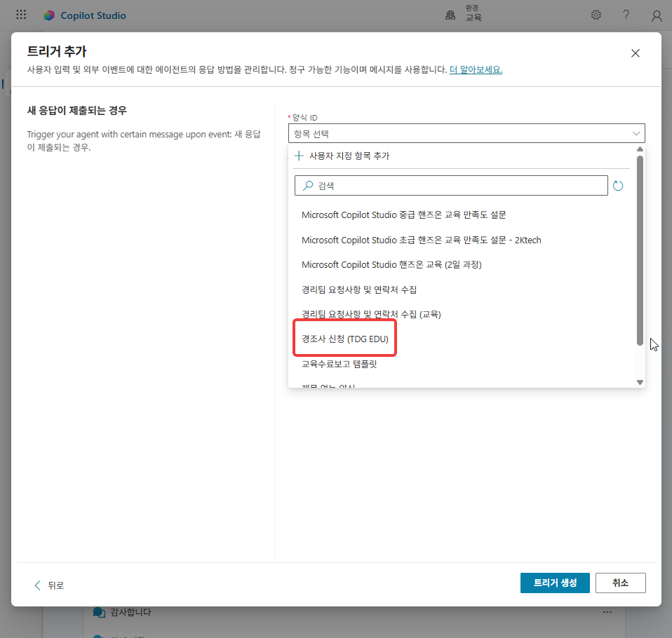Open the 더 알아보세요 link
The height and width of the screenshot is (638, 672).
coord(476,69)
